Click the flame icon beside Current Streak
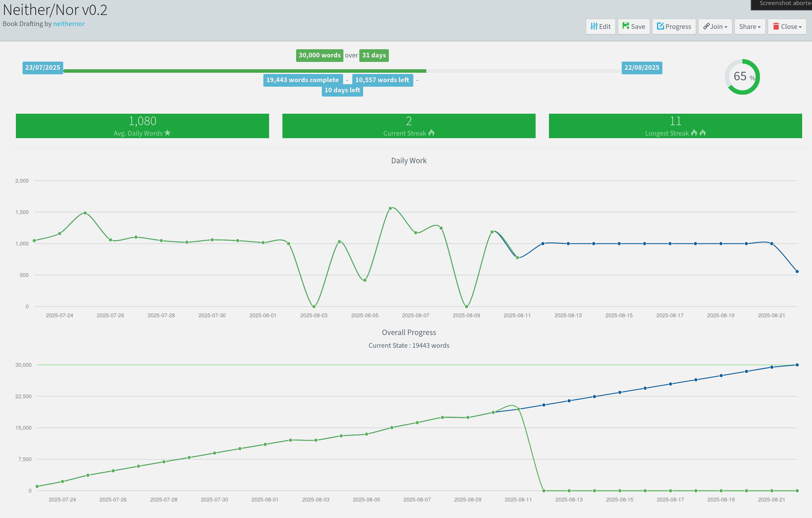Screen dimensions: 812x518 pos(431,133)
